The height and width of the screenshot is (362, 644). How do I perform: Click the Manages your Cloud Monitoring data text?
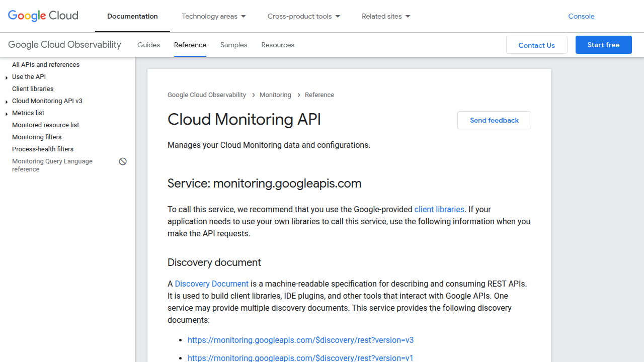pyautogui.click(x=269, y=145)
